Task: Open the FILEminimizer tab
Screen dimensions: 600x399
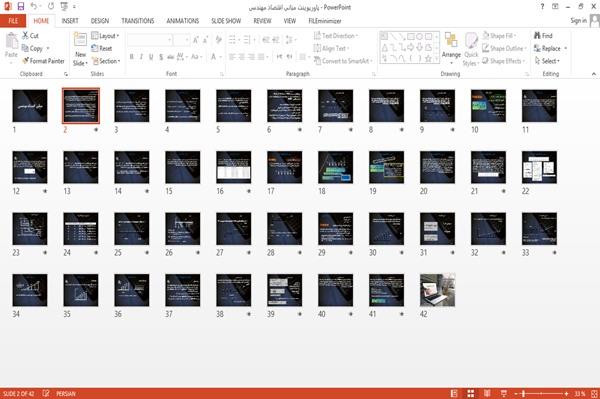Action: [x=325, y=21]
